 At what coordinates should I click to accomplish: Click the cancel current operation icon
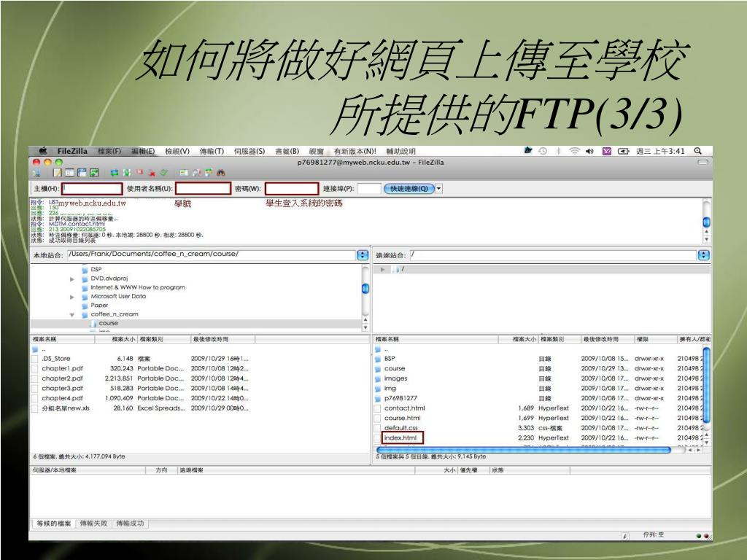point(139,172)
